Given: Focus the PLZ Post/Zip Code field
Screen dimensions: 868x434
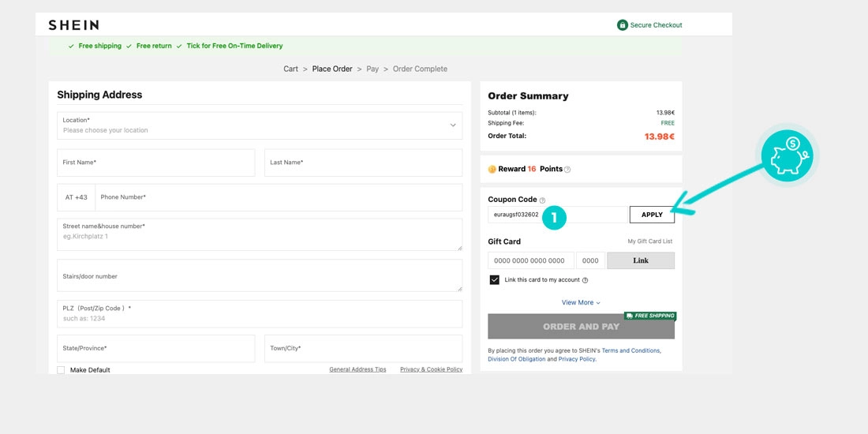Looking at the screenshot, I should [x=260, y=314].
